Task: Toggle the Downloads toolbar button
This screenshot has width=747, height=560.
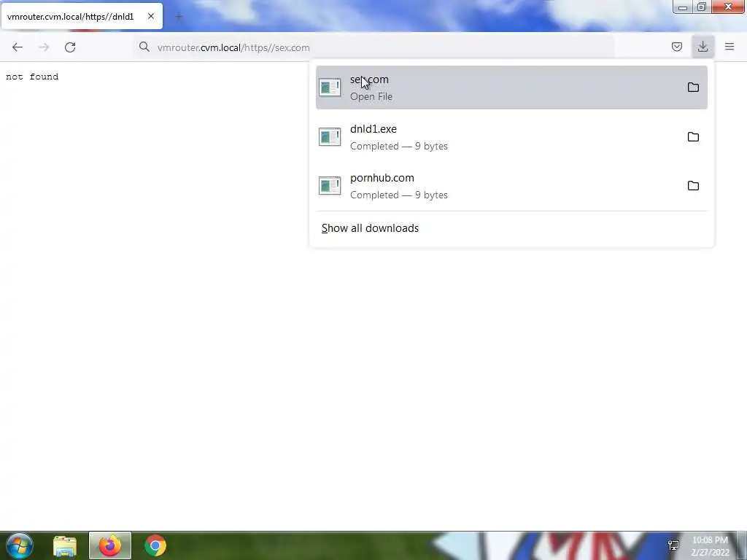Action: (703, 47)
